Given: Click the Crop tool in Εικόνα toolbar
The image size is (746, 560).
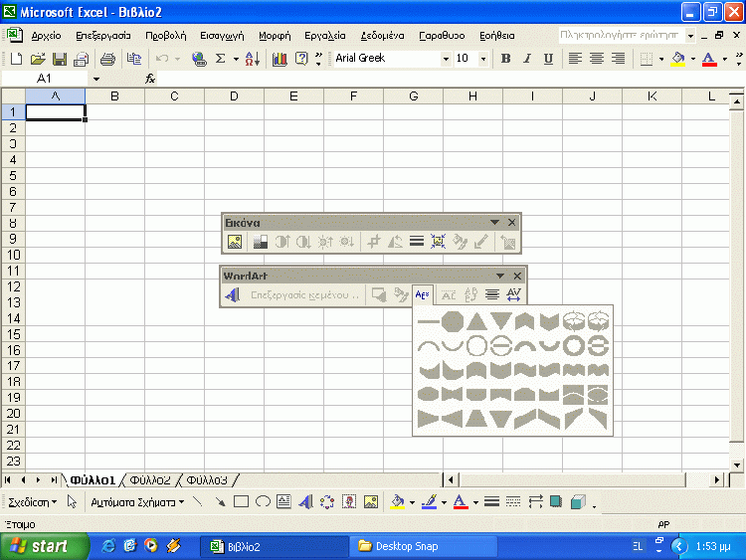Looking at the screenshot, I should point(374,242).
